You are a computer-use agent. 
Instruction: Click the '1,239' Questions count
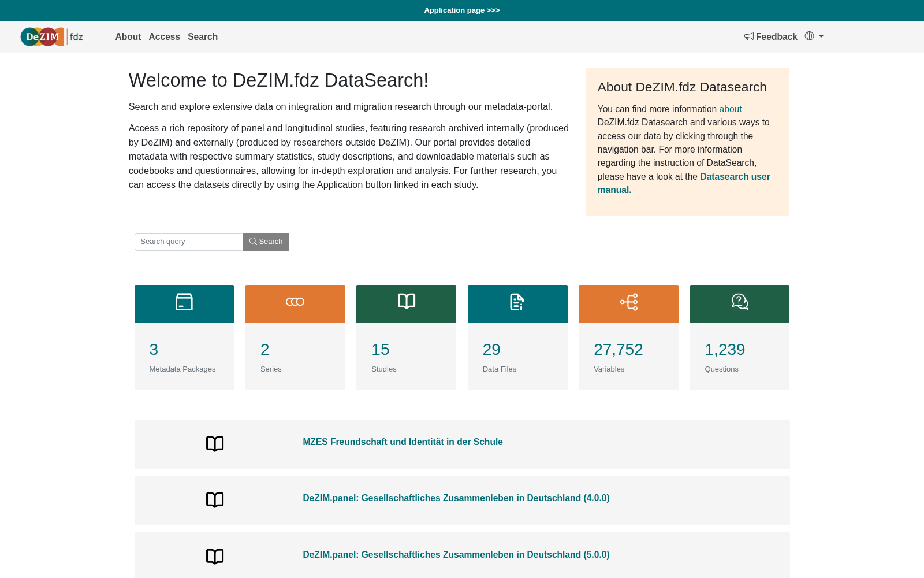[725, 350]
